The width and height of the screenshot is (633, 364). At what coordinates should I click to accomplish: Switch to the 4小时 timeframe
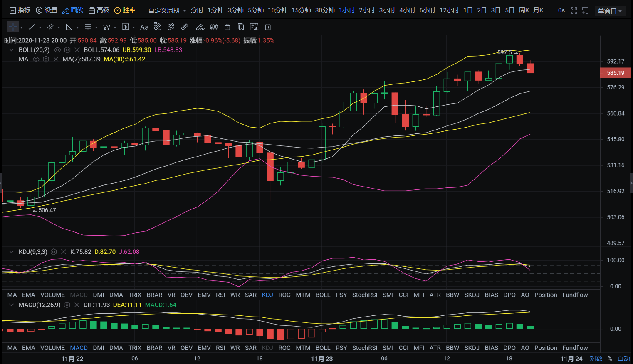407,10
